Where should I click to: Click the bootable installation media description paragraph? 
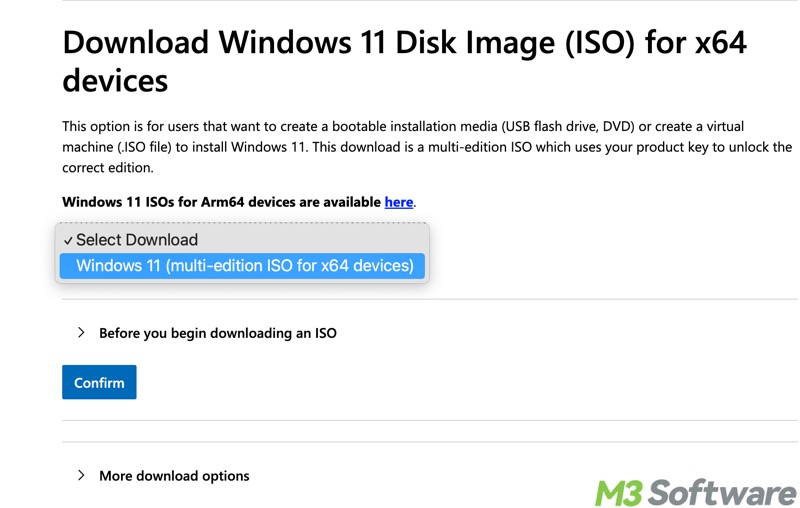(400, 147)
